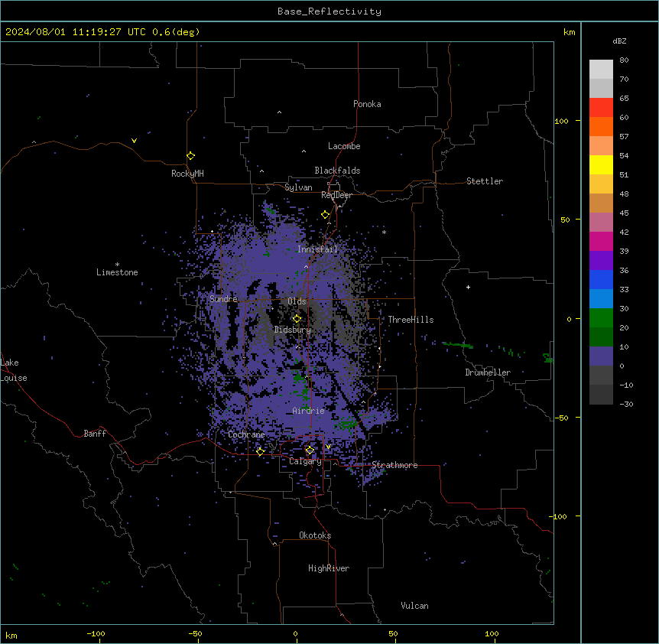This screenshot has height=644, width=659.
Task: Click the HighRiver label
Action: pos(329,568)
